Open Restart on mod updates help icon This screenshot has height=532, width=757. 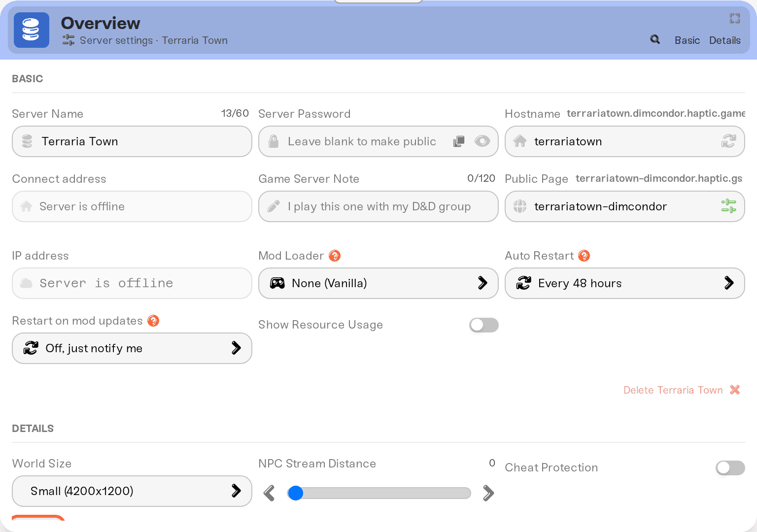point(153,321)
